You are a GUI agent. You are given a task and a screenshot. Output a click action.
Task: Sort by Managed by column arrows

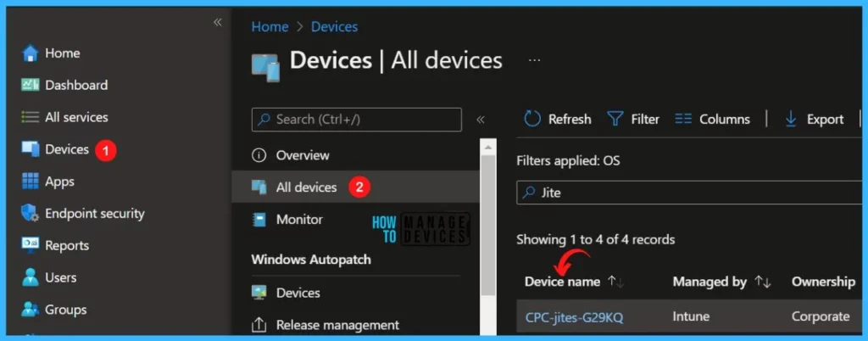(x=763, y=282)
